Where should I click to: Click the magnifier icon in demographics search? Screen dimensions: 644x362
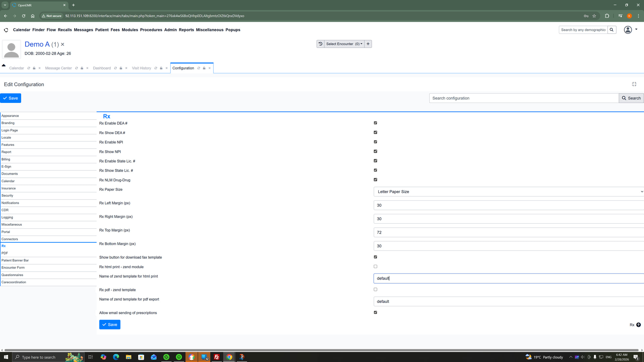(x=611, y=30)
